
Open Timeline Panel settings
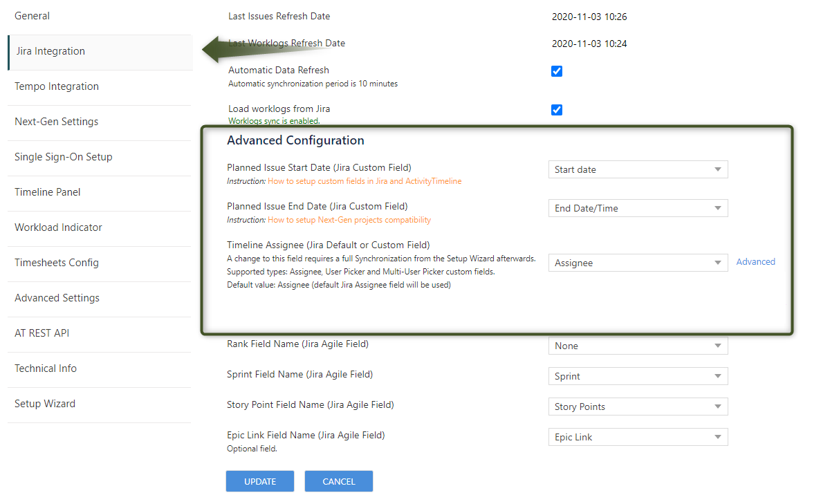point(48,192)
